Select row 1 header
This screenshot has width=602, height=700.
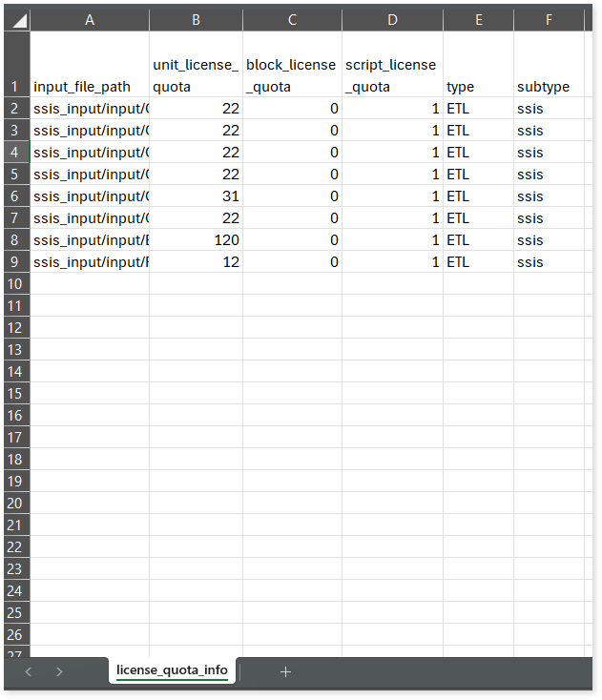click(x=15, y=64)
